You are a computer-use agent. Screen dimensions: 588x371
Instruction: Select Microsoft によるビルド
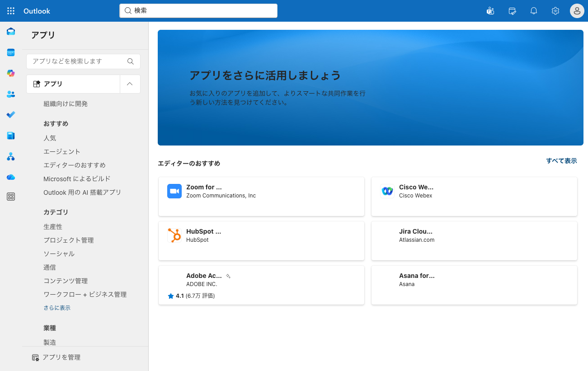pyautogui.click(x=77, y=178)
